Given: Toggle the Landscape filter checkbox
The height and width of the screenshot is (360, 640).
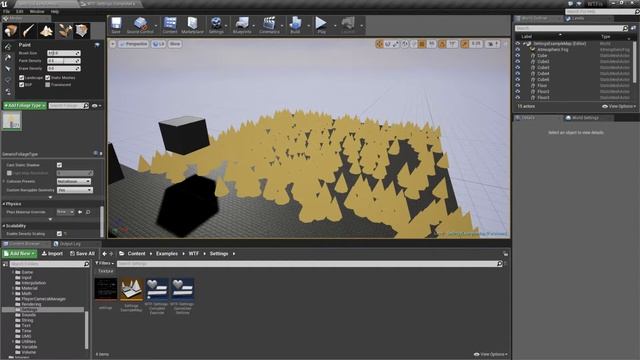Looking at the screenshot, I should (22, 78).
